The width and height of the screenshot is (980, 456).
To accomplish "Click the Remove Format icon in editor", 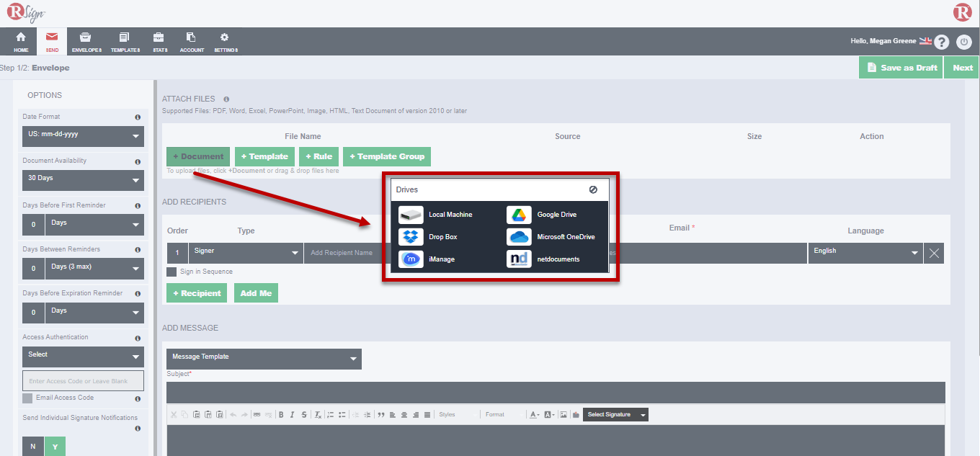I will 318,414.
